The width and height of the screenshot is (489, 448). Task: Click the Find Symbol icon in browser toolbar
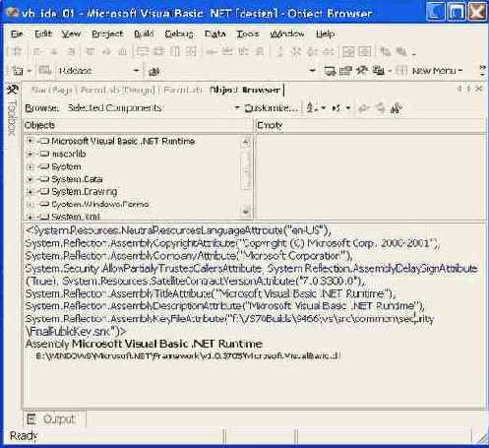[x=397, y=108]
